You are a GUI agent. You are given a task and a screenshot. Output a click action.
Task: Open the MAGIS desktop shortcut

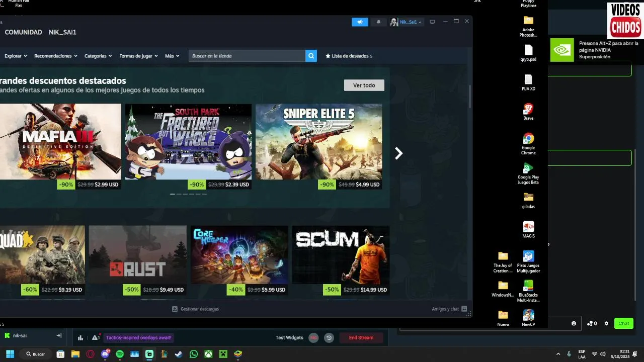528,230
